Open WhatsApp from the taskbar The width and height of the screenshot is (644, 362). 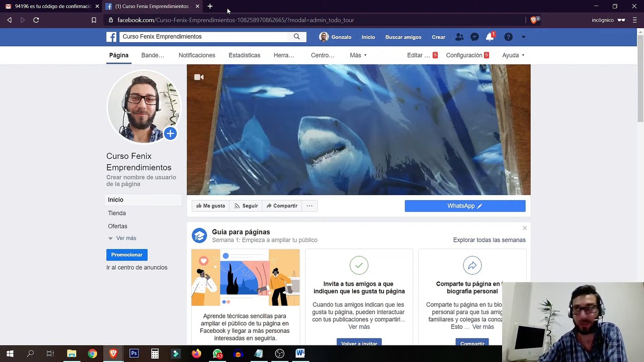click(x=217, y=354)
